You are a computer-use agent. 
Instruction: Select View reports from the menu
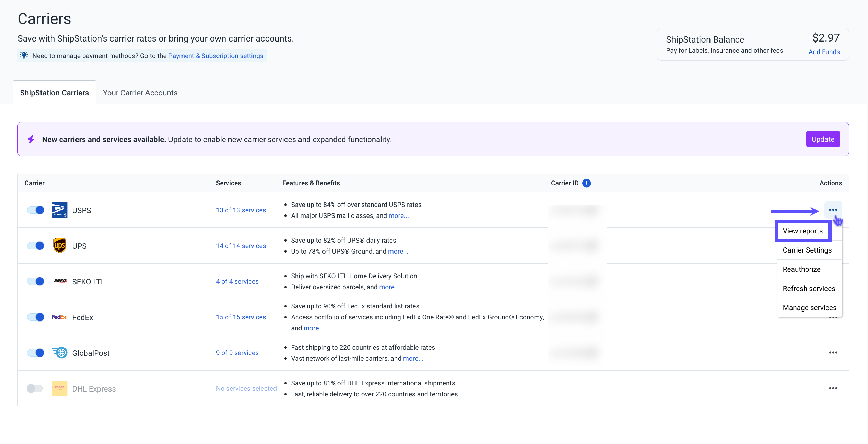click(802, 231)
